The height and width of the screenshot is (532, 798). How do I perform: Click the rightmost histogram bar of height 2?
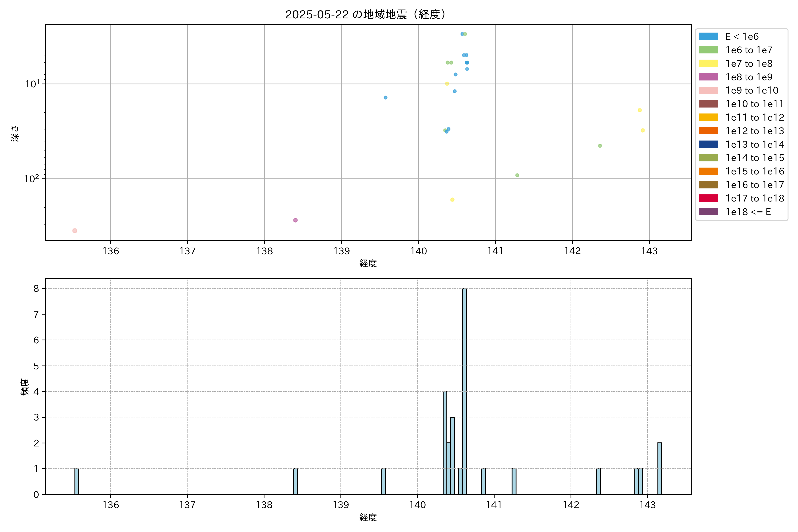[660, 468]
